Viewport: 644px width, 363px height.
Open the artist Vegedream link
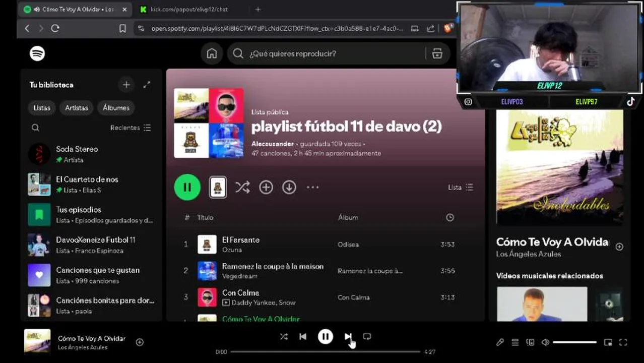tap(240, 276)
